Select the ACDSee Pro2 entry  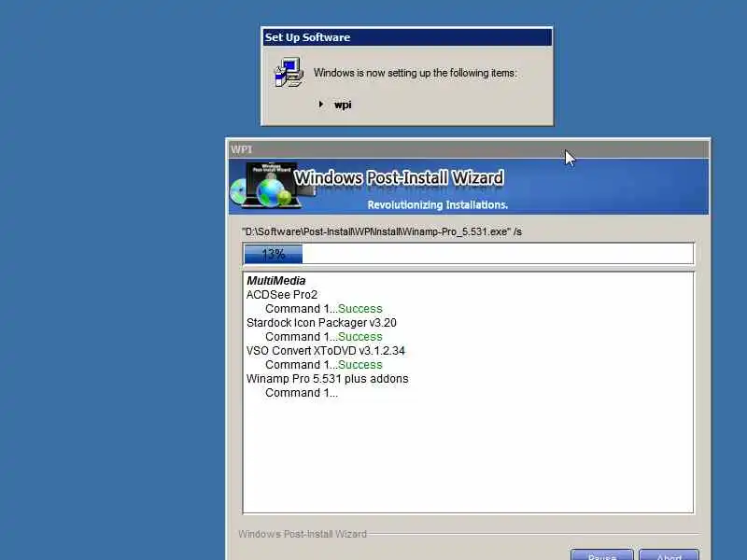point(282,295)
